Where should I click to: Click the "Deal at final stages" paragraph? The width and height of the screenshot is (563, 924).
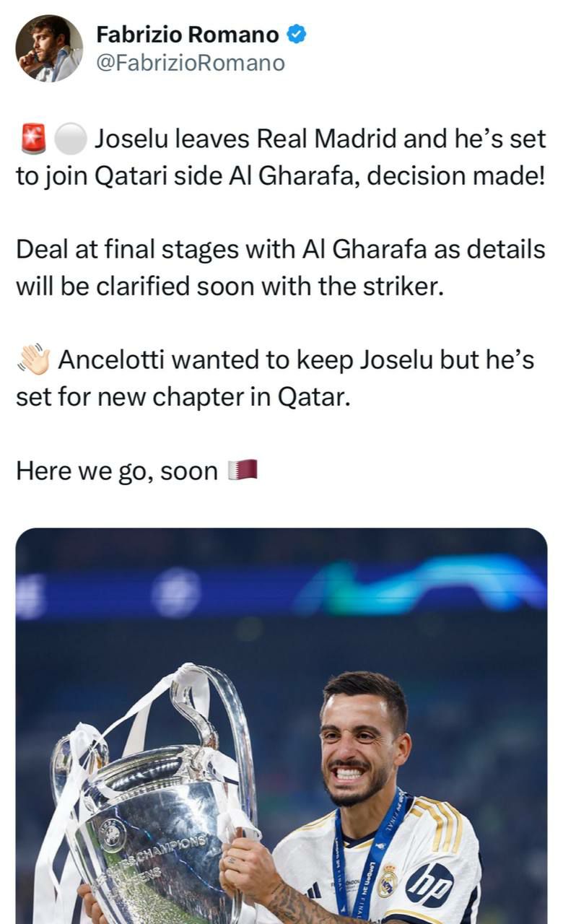point(281,268)
